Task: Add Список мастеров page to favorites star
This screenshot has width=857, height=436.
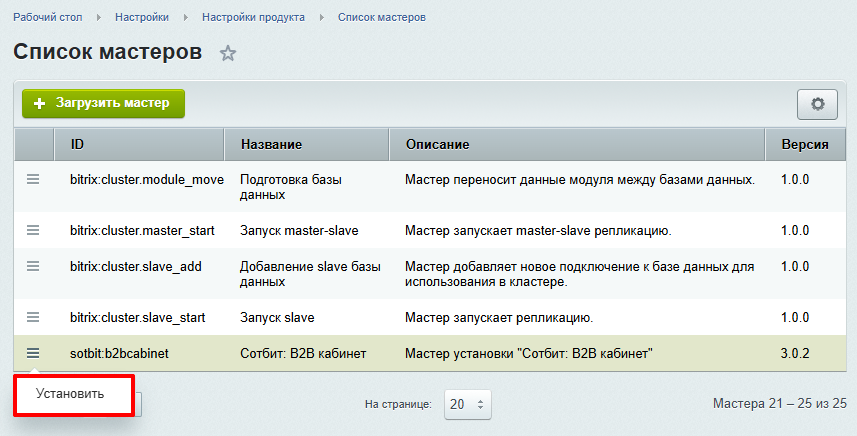Action: 227,53
